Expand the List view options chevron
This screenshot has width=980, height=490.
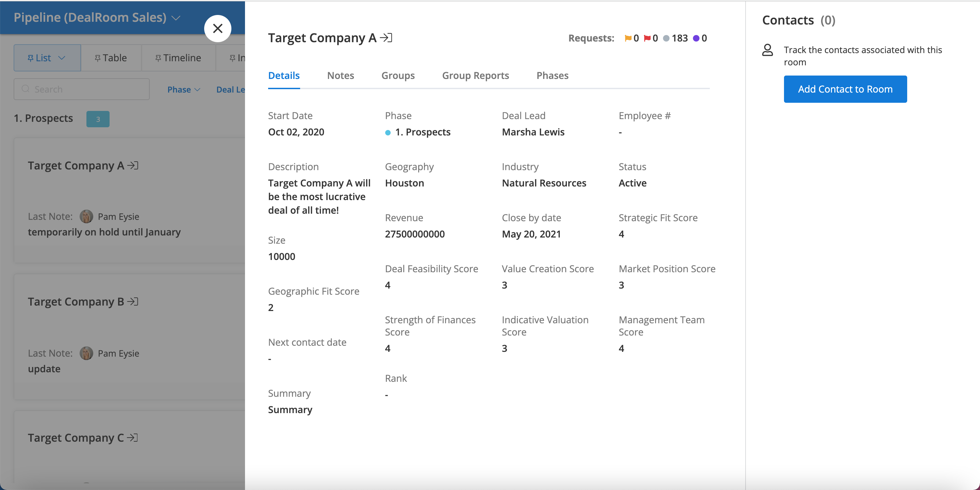(x=62, y=58)
